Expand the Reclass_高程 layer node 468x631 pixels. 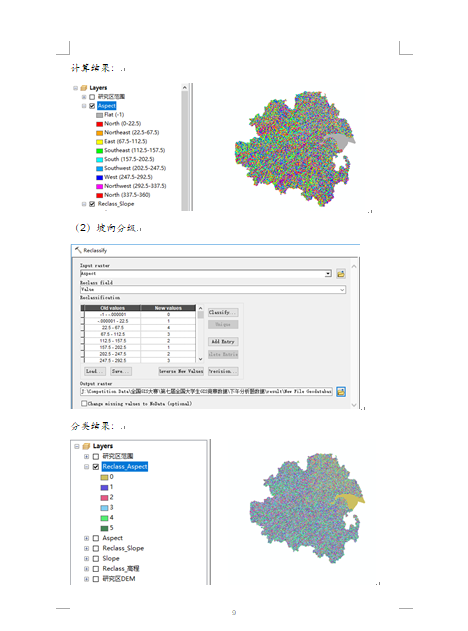pos(87,569)
